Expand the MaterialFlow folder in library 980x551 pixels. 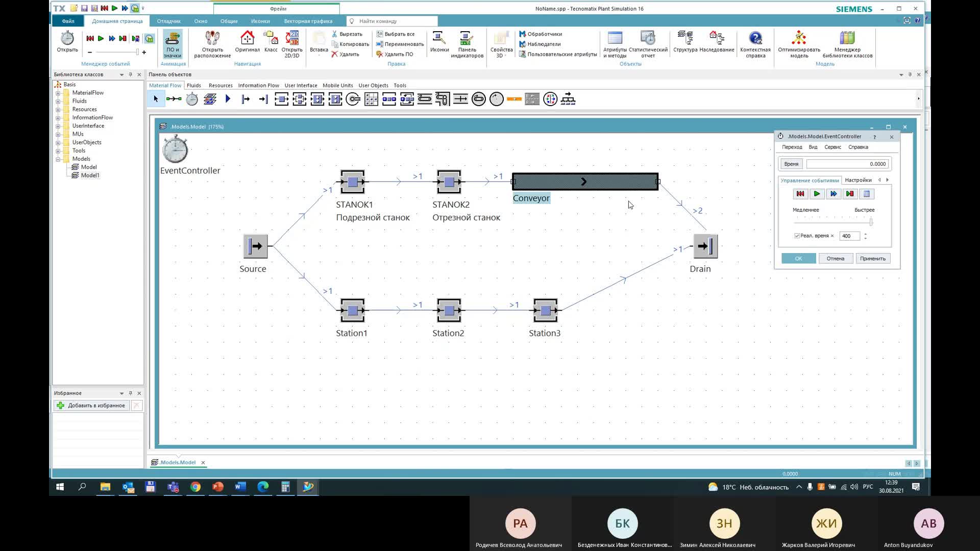[58, 93]
